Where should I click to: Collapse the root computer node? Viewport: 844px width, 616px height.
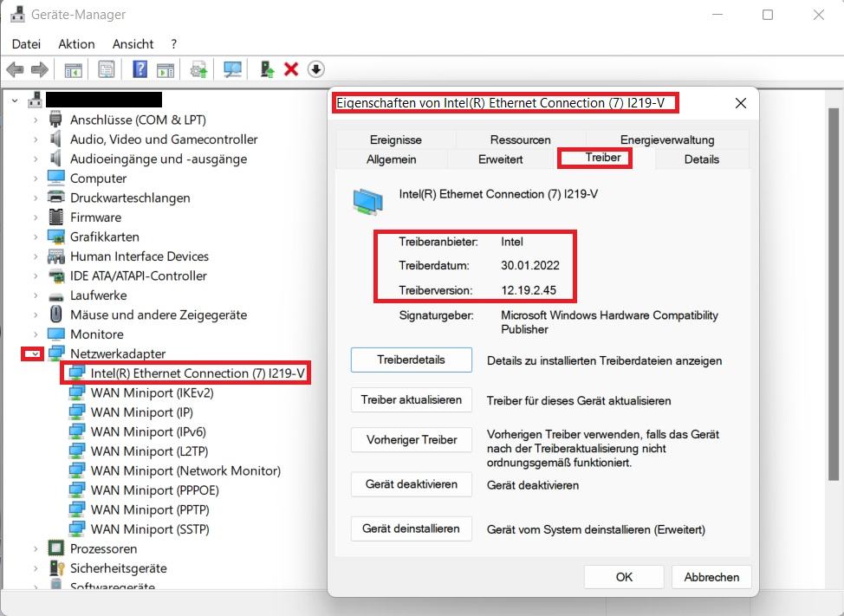15,100
